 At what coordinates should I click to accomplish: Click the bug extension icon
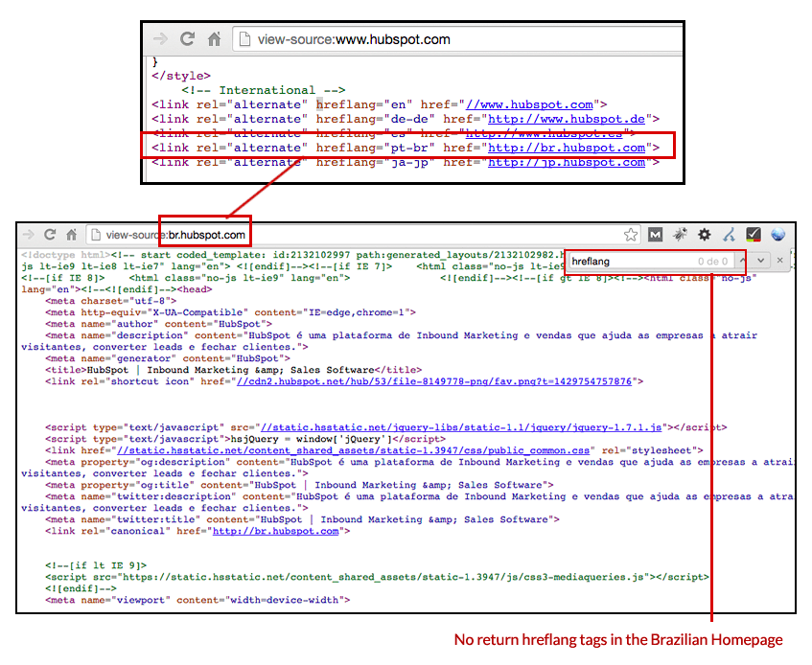pos(680,235)
